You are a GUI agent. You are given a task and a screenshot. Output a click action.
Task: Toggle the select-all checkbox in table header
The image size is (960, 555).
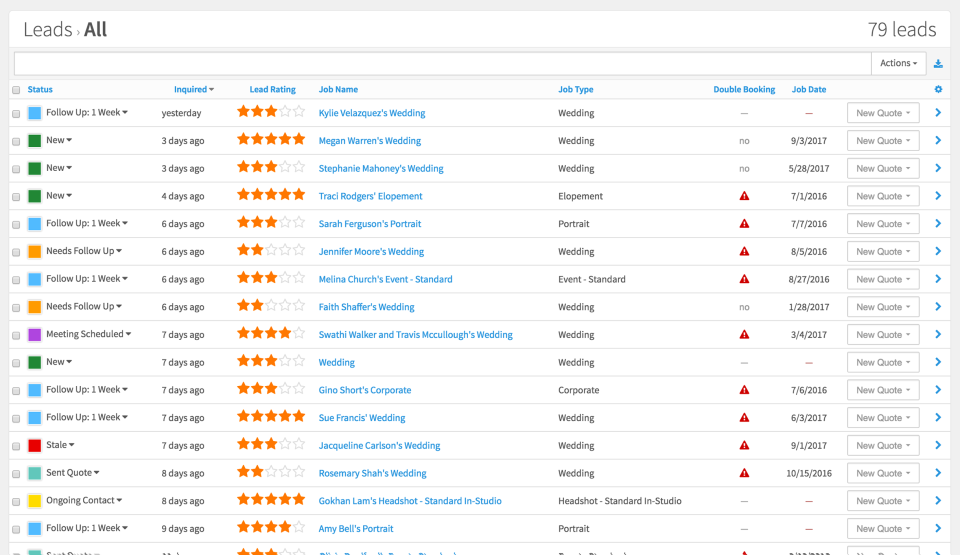click(16, 90)
